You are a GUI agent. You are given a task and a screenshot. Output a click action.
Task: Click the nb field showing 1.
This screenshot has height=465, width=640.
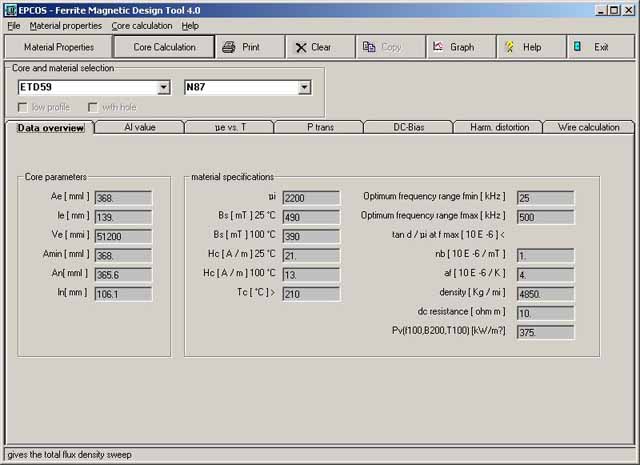(x=545, y=256)
